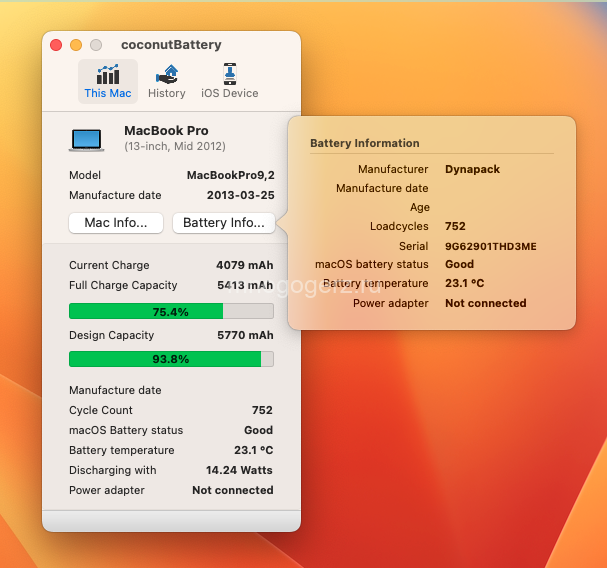
Task: Select the serial 9G62901THD3ME
Action: (491, 247)
